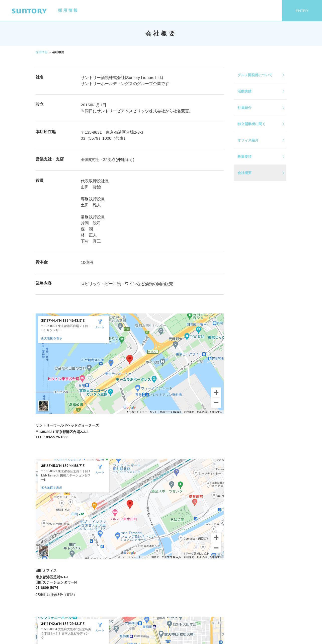Open 拡大地図を表示 on Odaiba map

52,338
